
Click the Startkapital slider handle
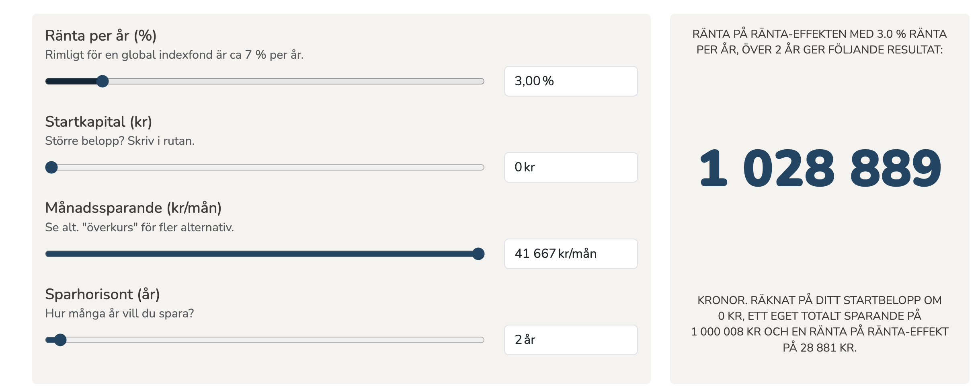point(51,167)
